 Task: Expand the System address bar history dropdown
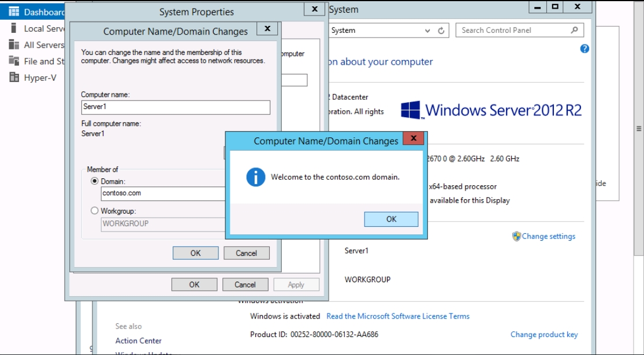click(x=427, y=31)
